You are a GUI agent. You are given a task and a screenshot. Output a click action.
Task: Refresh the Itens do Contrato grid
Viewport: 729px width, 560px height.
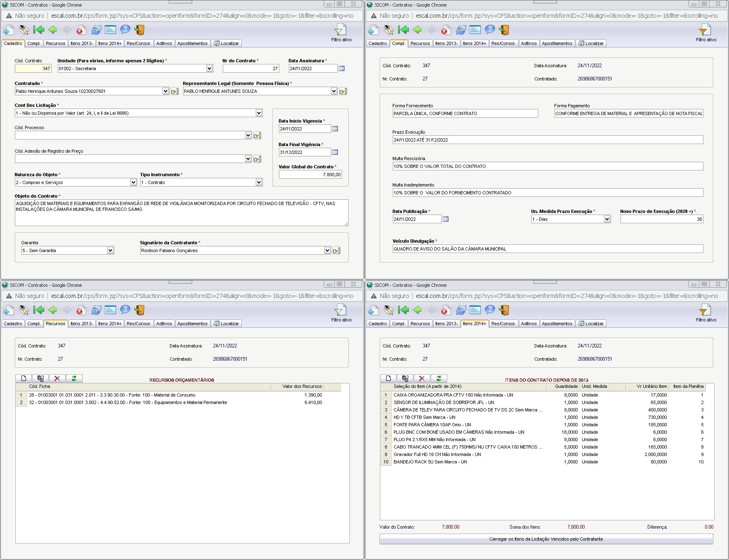[x=439, y=378]
